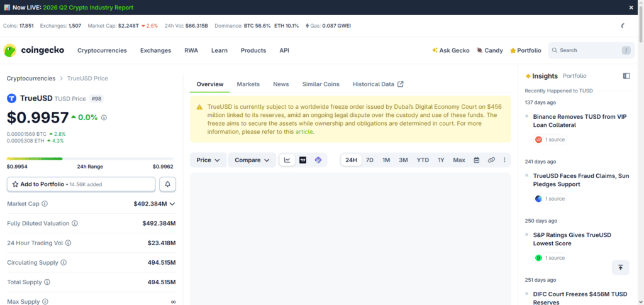Open the calendar date range picker

tap(477, 160)
